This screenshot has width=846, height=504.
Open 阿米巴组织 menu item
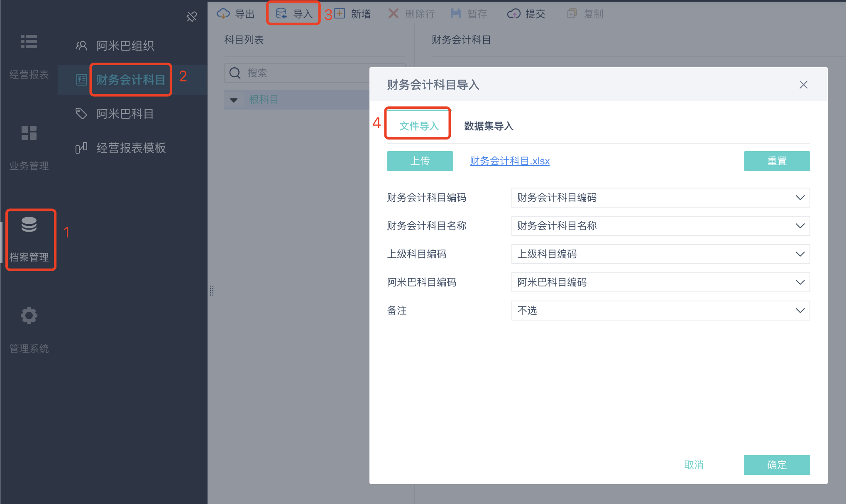pos(125,46)
